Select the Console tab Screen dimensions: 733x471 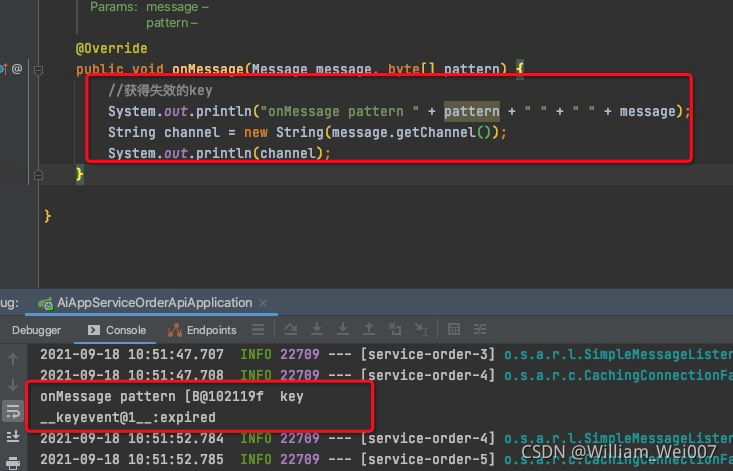tap(116, 330)
